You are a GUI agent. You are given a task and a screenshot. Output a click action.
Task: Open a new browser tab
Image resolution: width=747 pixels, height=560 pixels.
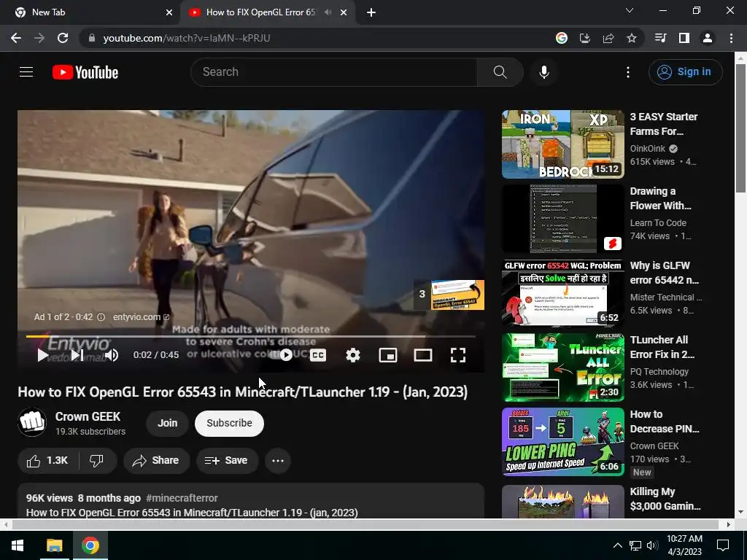(x=371, y=12)
